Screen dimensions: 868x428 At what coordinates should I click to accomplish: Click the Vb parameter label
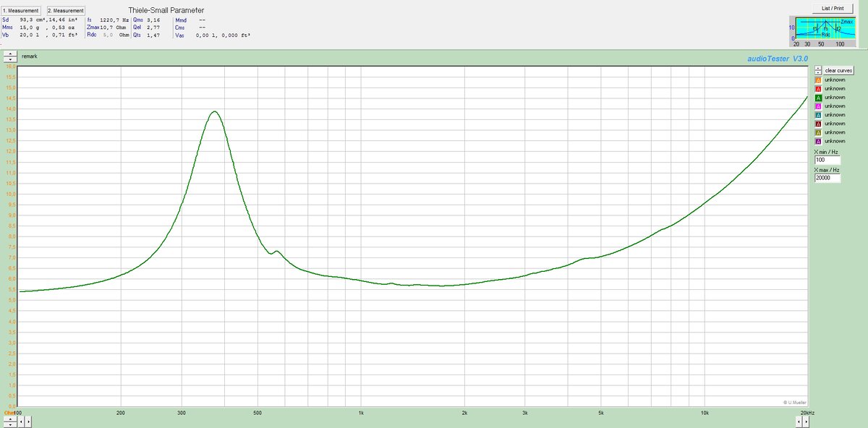[6, 35]
